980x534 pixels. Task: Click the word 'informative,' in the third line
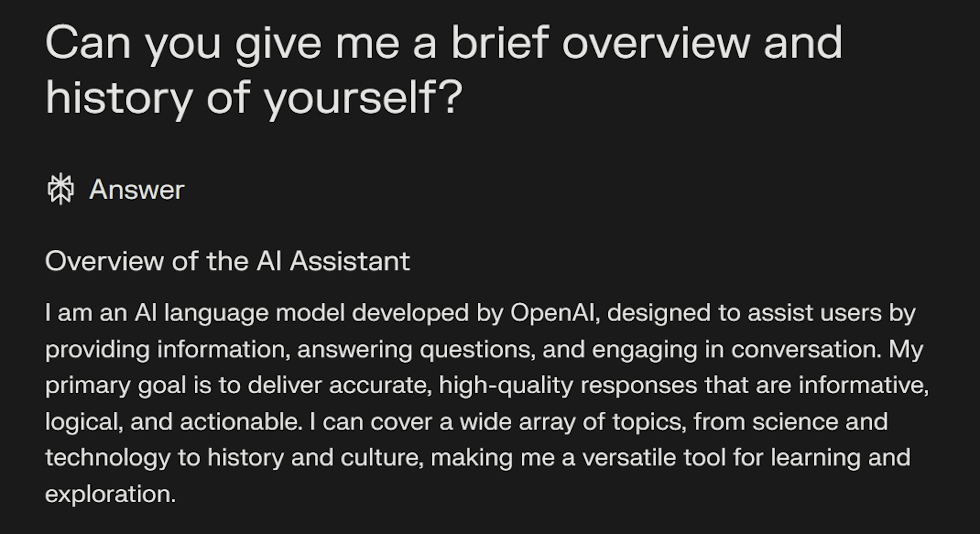tap(864, 385)
